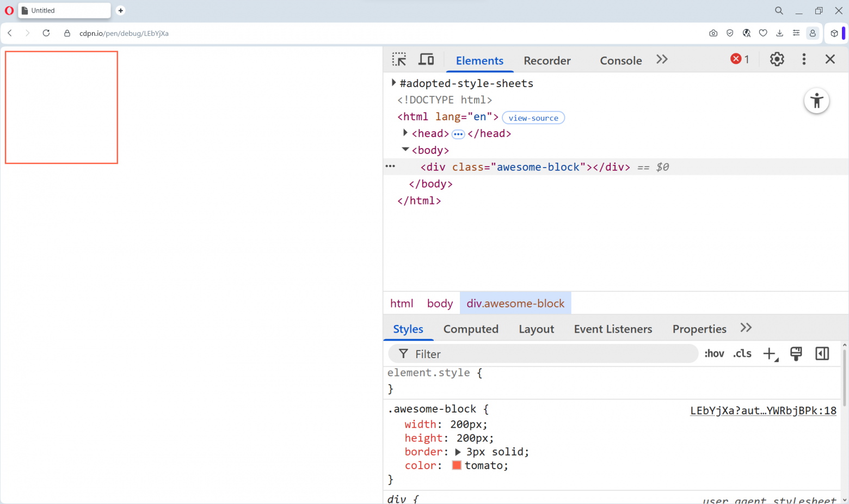
Task: Open the Opera menu logo
Action: [9, 10]
